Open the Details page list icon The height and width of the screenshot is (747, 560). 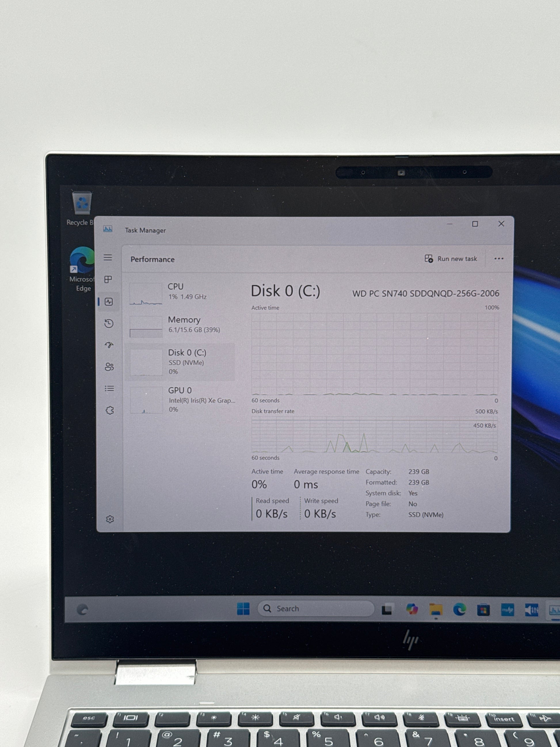(x=109, y=388)
